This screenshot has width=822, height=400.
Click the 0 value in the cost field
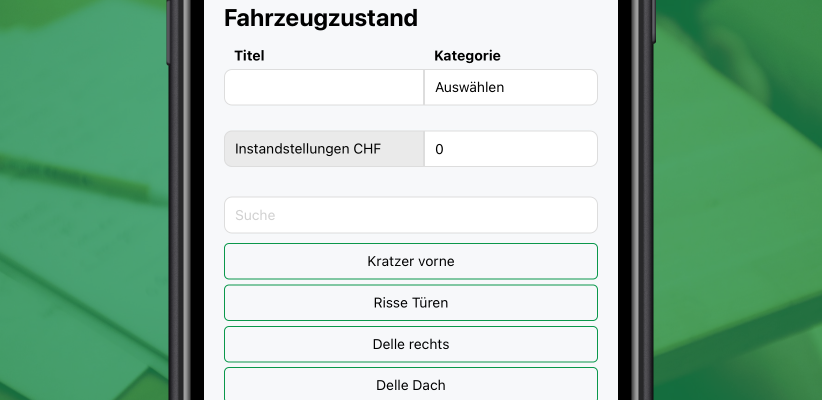440,149
